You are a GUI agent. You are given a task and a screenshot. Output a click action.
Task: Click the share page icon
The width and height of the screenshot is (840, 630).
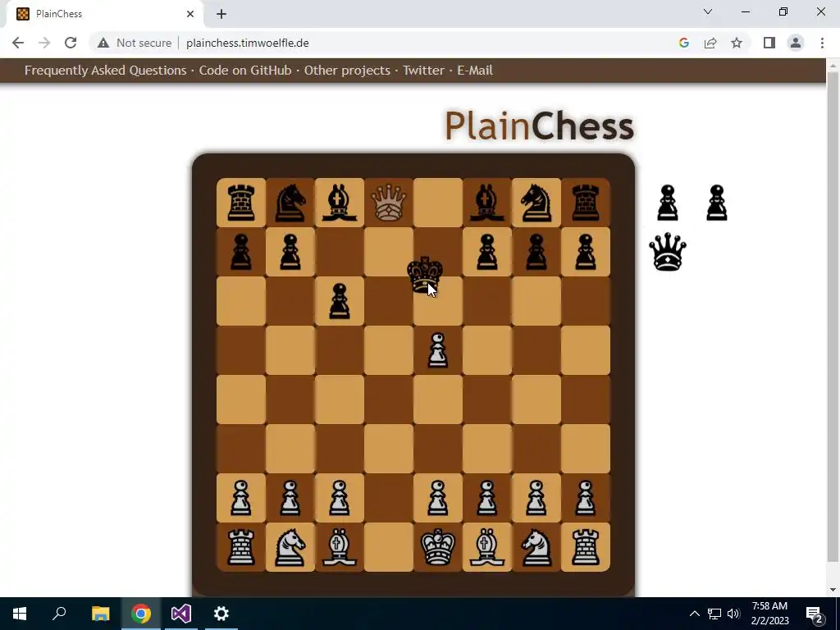[710, 43]
